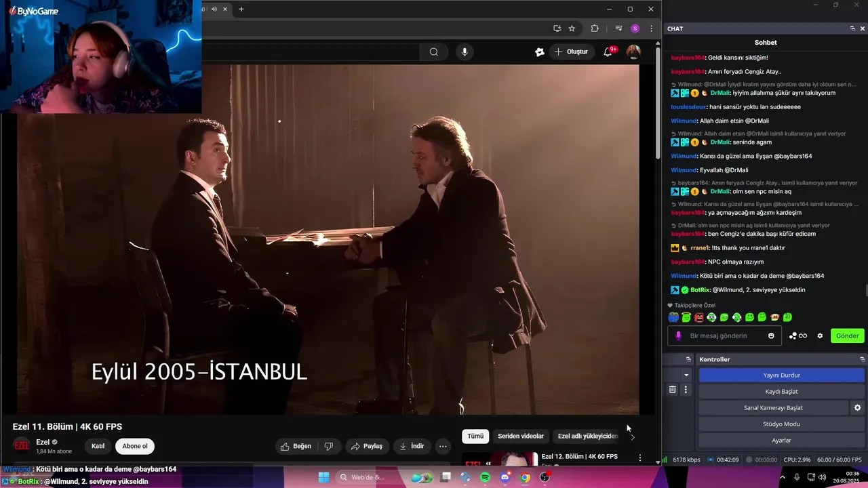Screen dimensions: 868x488
Task: Click the YouTube search magnifier button
Action: pos(434,52)
